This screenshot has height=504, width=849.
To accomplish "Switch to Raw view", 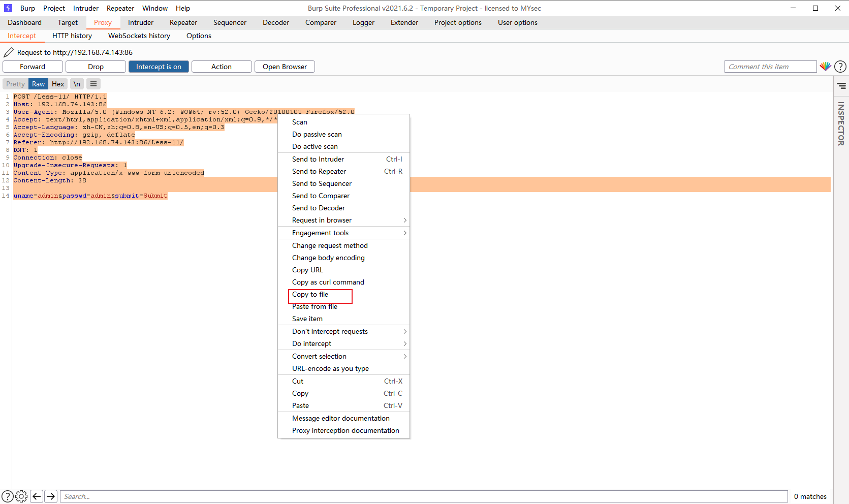I will point(38,84).
